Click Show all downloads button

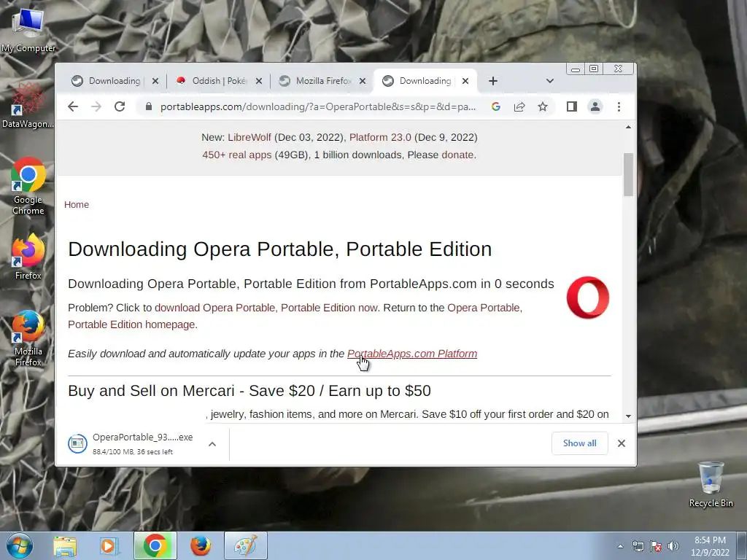(580, 443)
